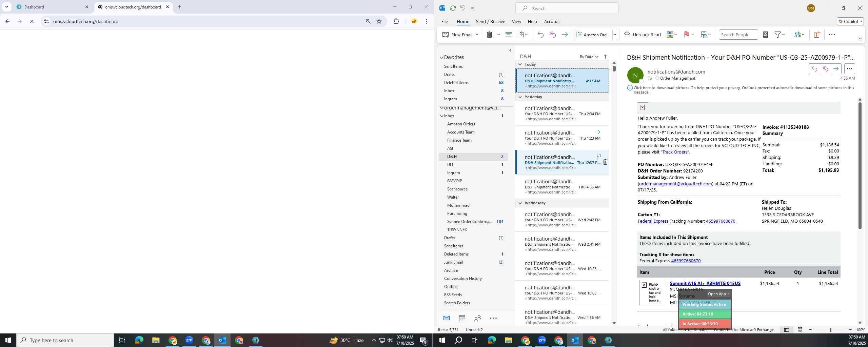Open the Address Book icon beside Search People
Viewport: 868px width, 347px height.
pyautogui.click(x=765, y=35)
